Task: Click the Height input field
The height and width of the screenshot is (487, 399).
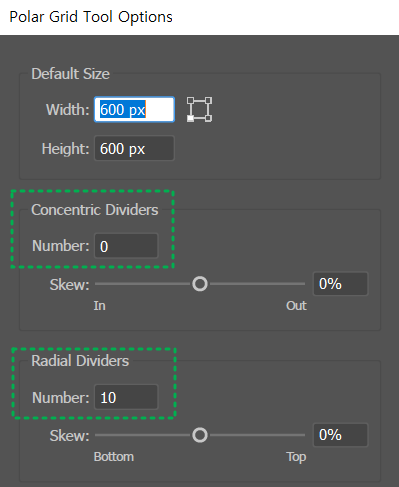Action: click(134, 148)
